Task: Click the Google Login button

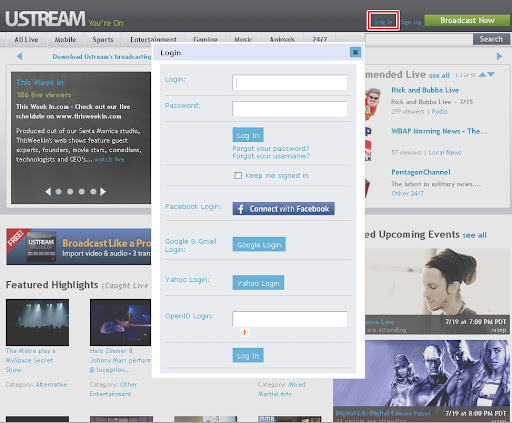Action: pos(259,245)
